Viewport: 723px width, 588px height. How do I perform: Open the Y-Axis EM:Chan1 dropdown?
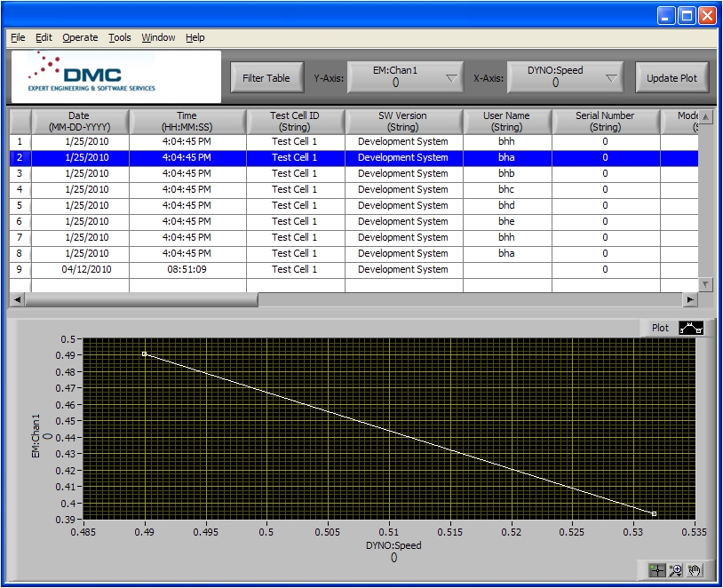406,77
